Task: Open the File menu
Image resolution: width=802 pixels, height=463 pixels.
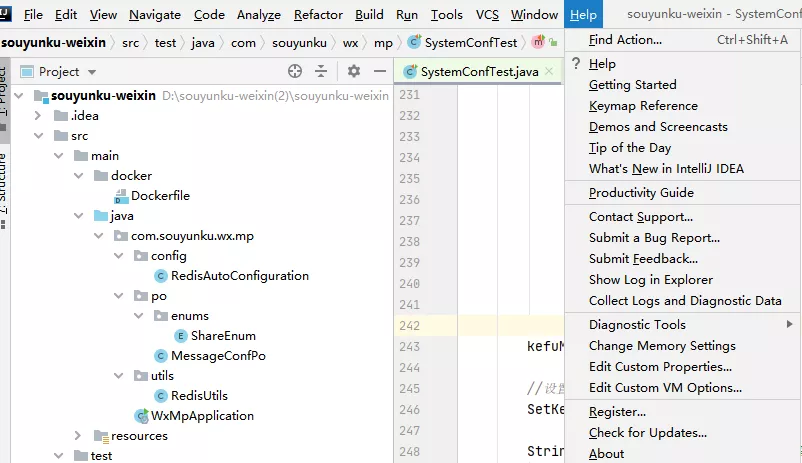Action: tap(33, 15)
